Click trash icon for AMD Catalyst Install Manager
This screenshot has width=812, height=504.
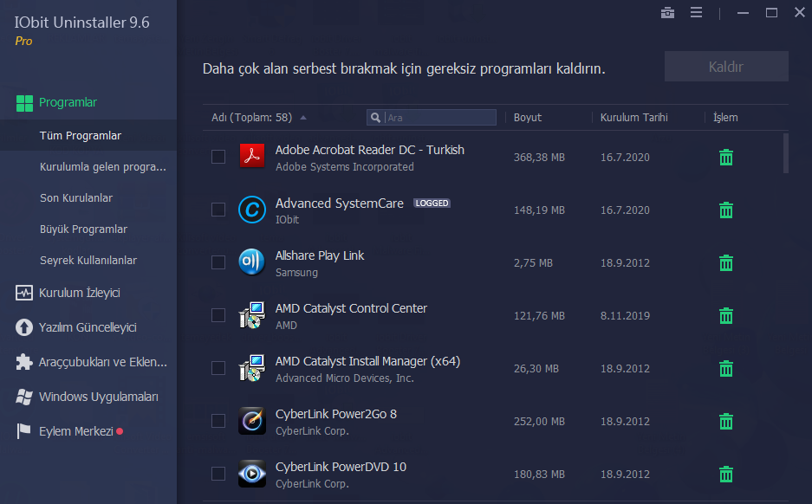(x=726, y=368)
